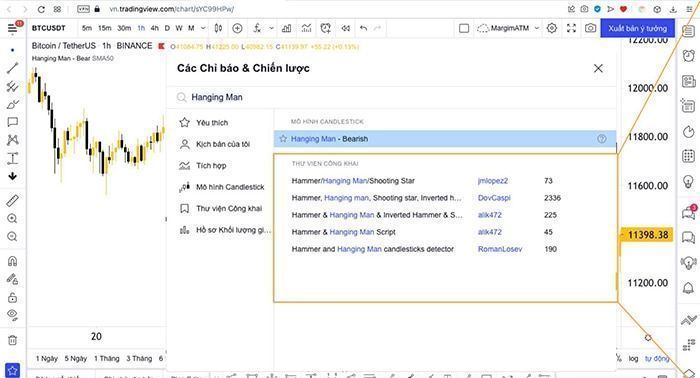
Task: Select the 15m timeframe
Action: click(x=104, y=28)
